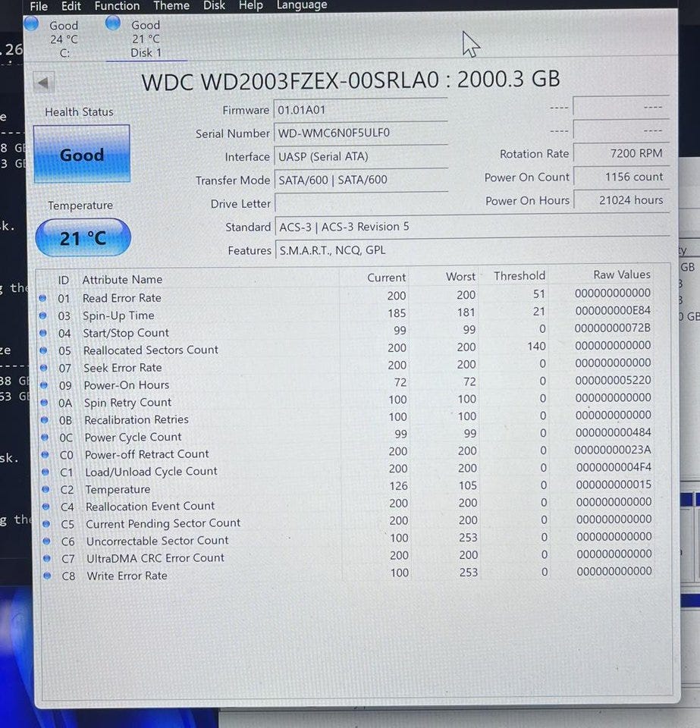Open the Help menu
This screenshot has height=728, width=700.
251,5
